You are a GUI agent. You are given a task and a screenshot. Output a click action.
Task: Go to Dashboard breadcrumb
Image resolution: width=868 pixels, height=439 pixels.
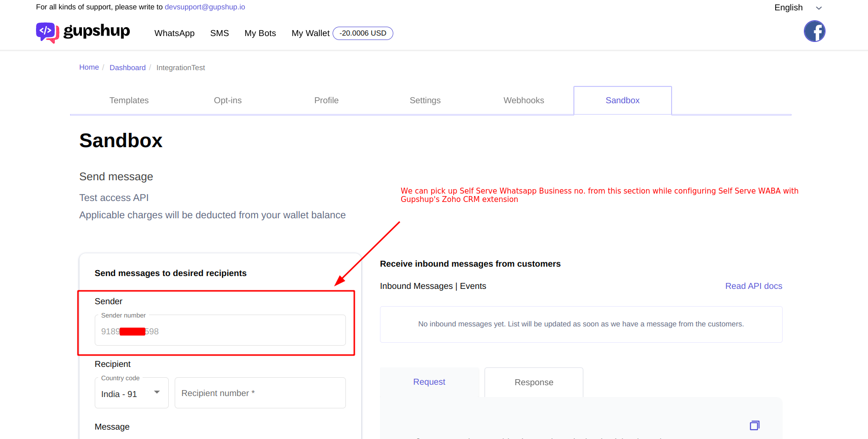click(127, 68)
